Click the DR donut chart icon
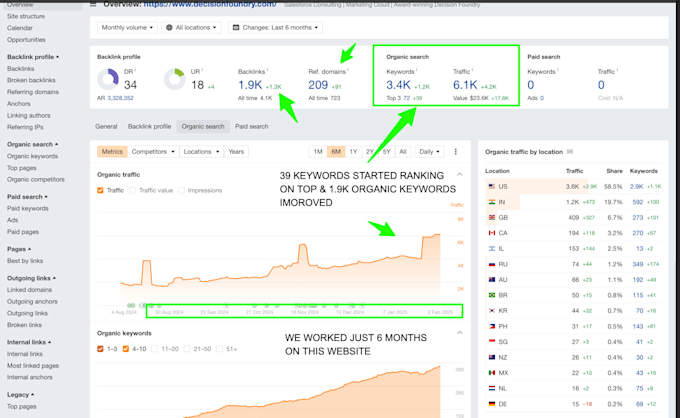The image size is (680, 418). (108, 79)
